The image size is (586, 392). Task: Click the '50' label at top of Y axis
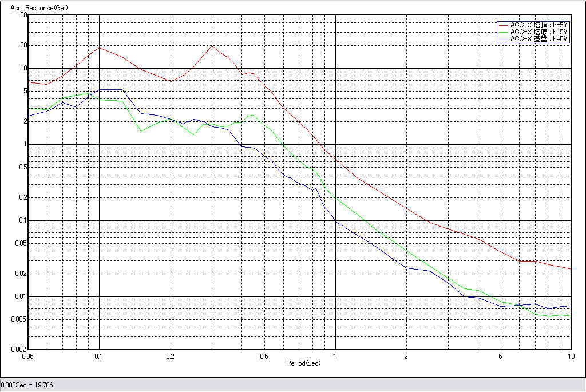click(23, 15)
